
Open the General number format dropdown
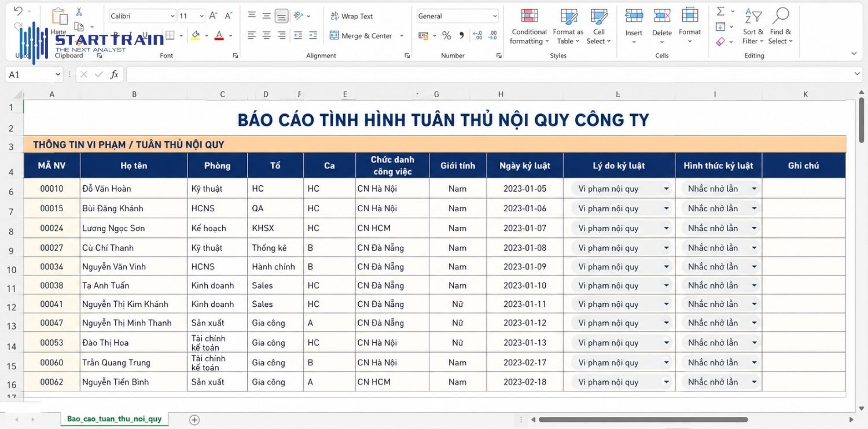pos(494,16)
